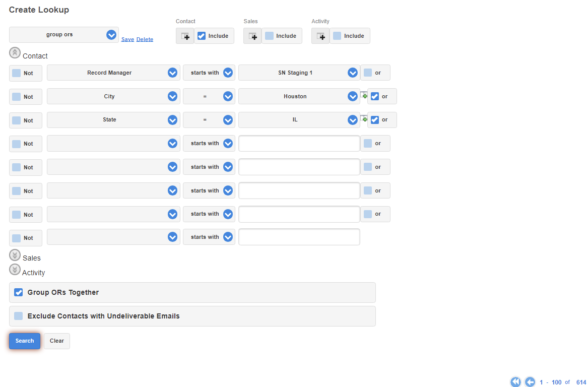
Task: Go to first page of results
Action: (515, 382)
